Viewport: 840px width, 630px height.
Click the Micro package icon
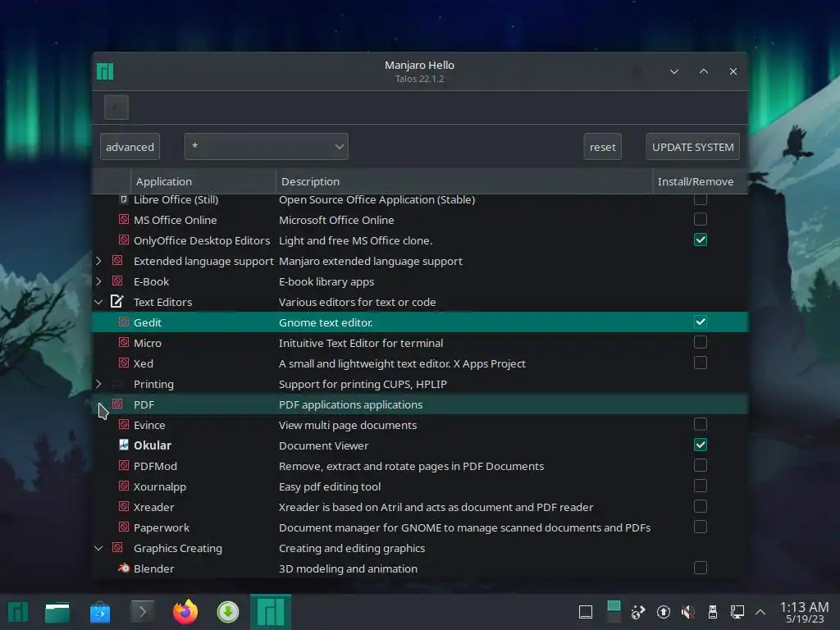124,342
